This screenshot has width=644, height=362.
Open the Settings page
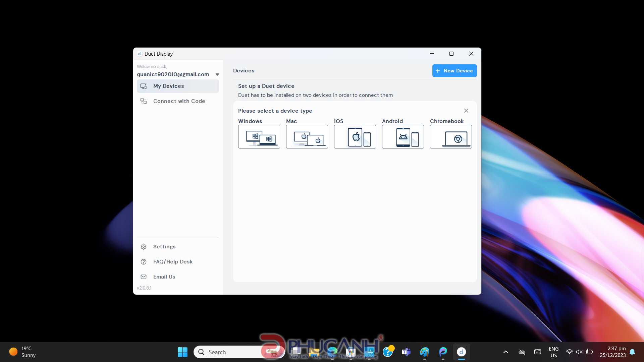[x=178, y=247]
